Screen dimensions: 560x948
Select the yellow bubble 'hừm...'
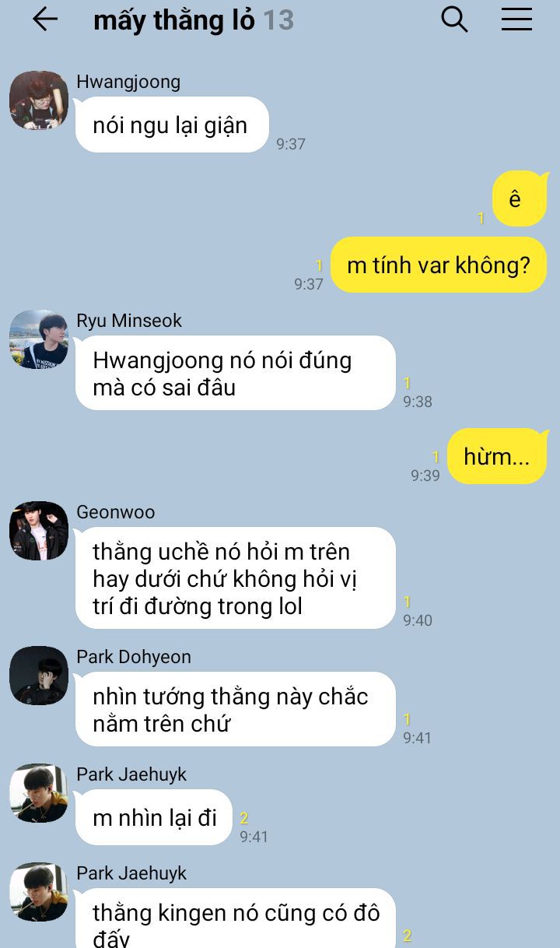497,456
